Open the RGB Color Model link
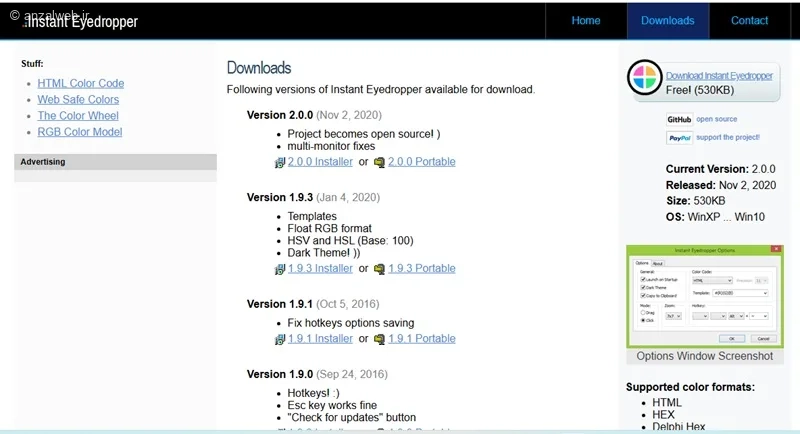The height and width of the screenshot is (434, 800). click(x=80, y=132)
